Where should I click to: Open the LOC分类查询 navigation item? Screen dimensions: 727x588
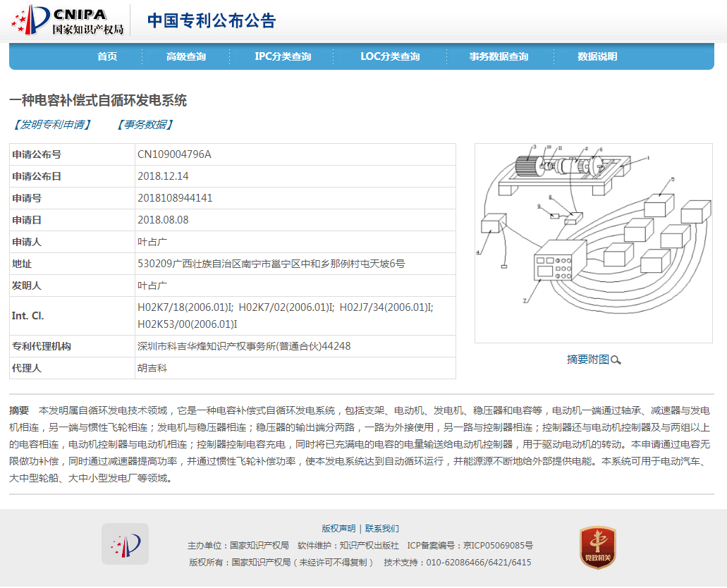pyautogui.click(x=389, y=56)
